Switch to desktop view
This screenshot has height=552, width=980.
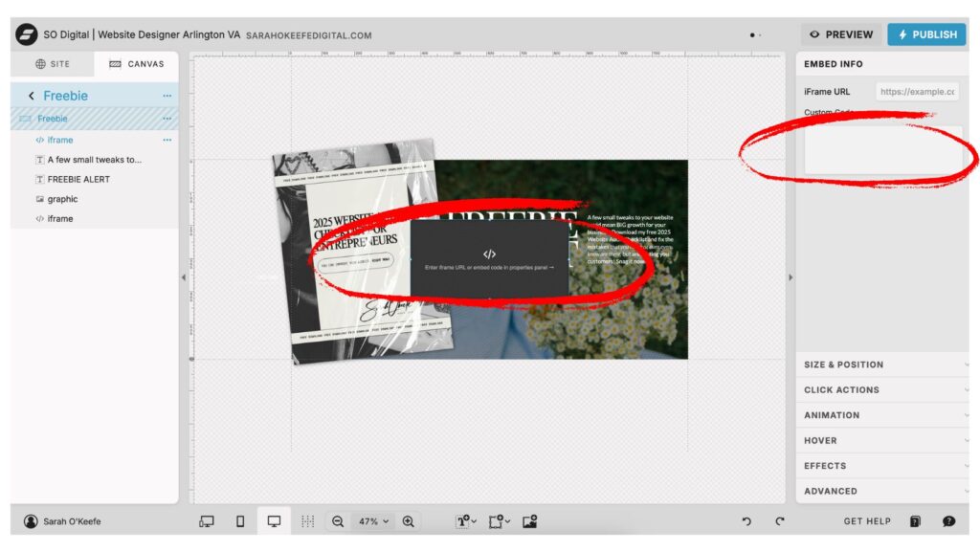point(274,521)
